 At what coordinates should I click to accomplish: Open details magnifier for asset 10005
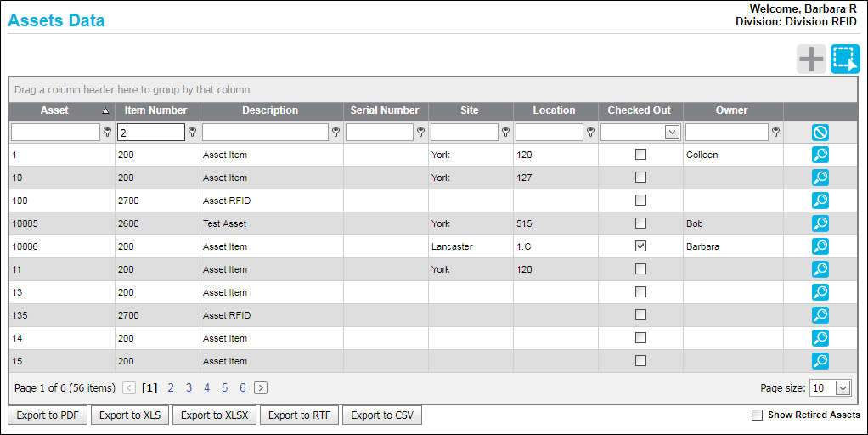[820, 223]
